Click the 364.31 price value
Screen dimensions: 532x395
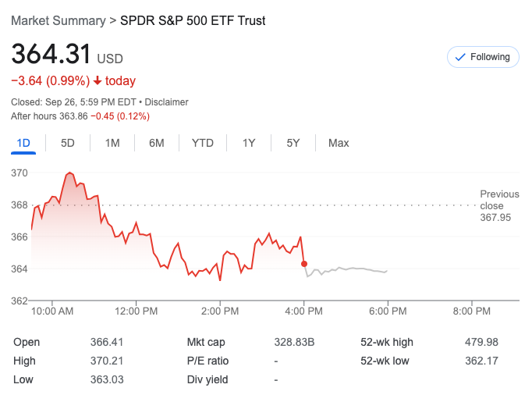(51, 55)
